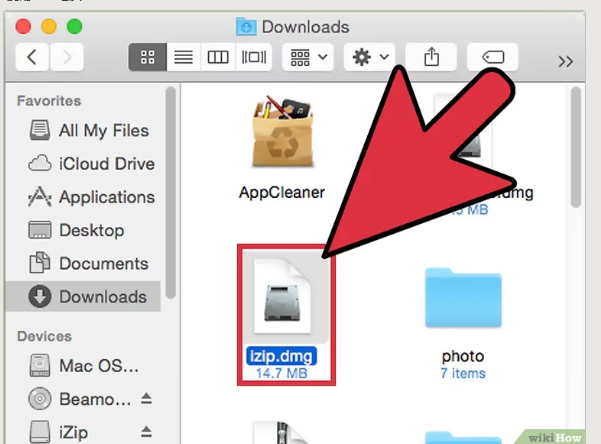The height and width of the screenshot is (444, 601).
Task: Select the Mac OS drive
Action: click(x=84, y=365)
